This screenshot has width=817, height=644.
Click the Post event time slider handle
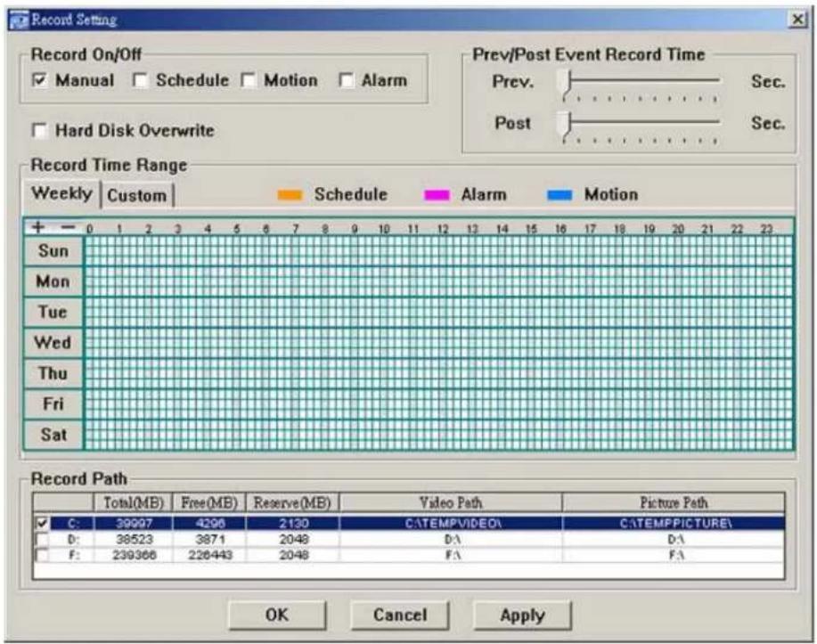click(565, 126)
